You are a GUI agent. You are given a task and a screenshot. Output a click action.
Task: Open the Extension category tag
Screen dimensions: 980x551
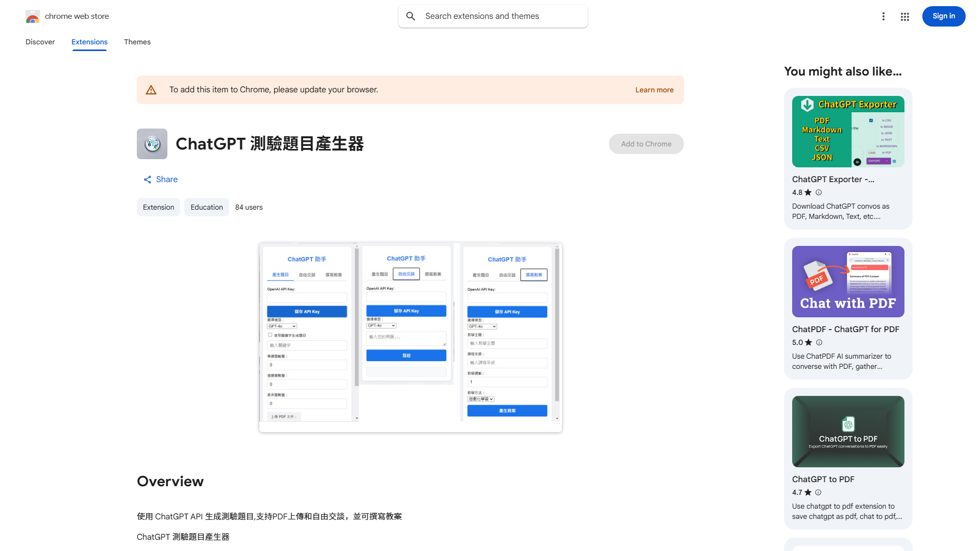[x=158, y=207]
